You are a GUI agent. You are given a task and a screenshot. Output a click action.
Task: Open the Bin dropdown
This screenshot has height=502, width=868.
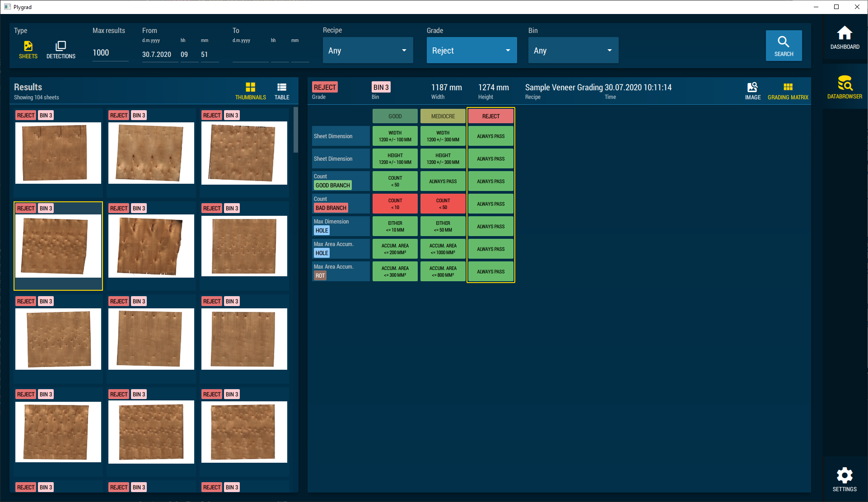pyautogui.click(x=573, y=50)
